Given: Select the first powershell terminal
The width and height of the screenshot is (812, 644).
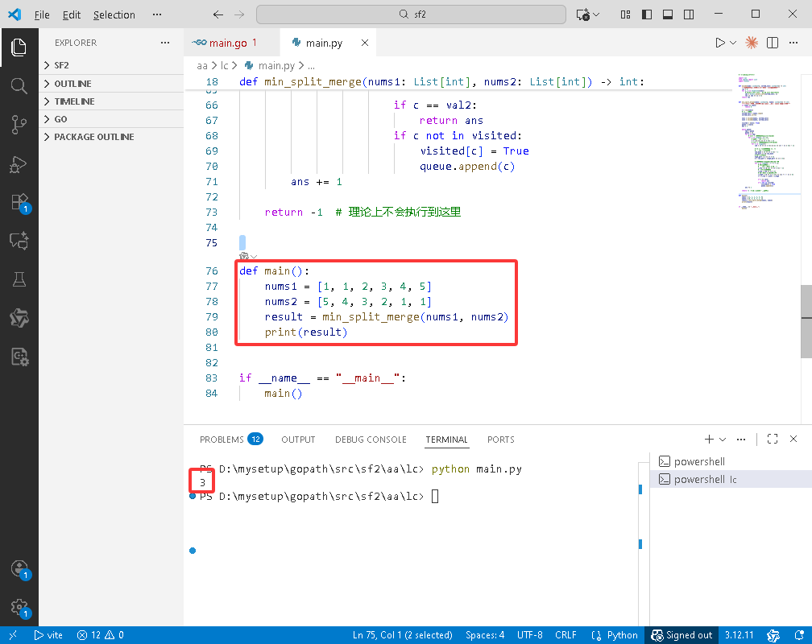Looking at the screenshot, I should pos(731,461).
